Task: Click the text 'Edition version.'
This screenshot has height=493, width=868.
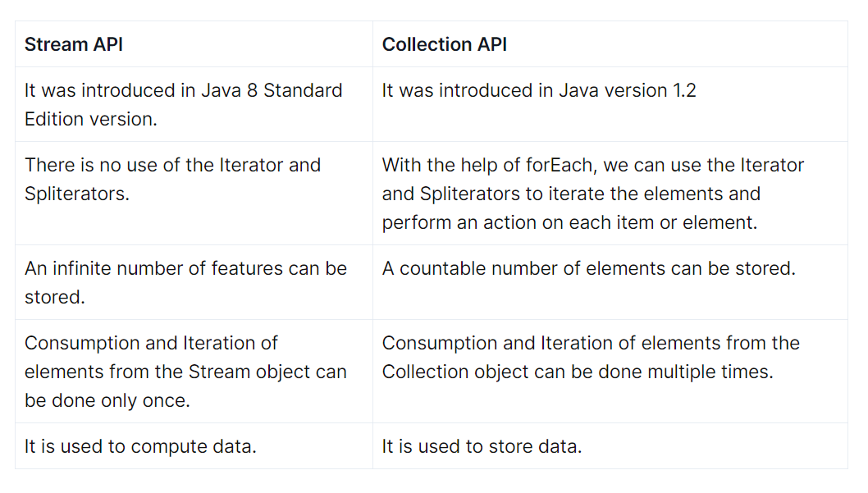Action: pos(91,119)
